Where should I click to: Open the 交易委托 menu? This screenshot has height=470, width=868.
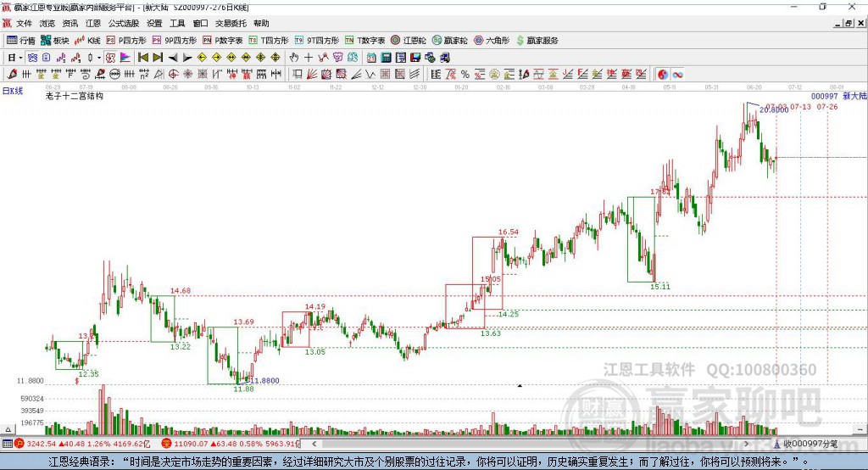(231, 23)
